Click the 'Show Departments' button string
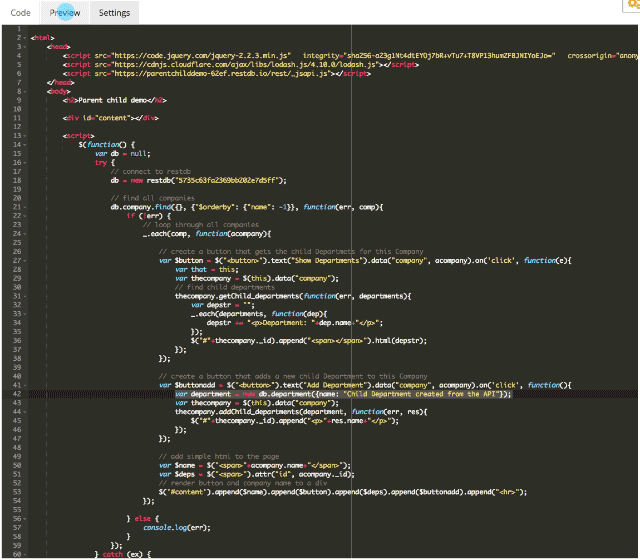Viewport: 640px width, 560px height. [x=327, y=261]
